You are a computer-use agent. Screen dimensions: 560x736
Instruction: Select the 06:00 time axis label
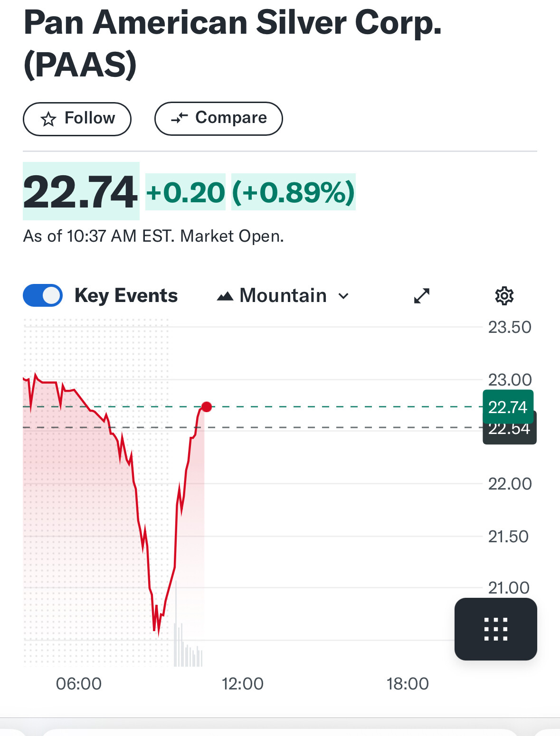tap(79, 684)
